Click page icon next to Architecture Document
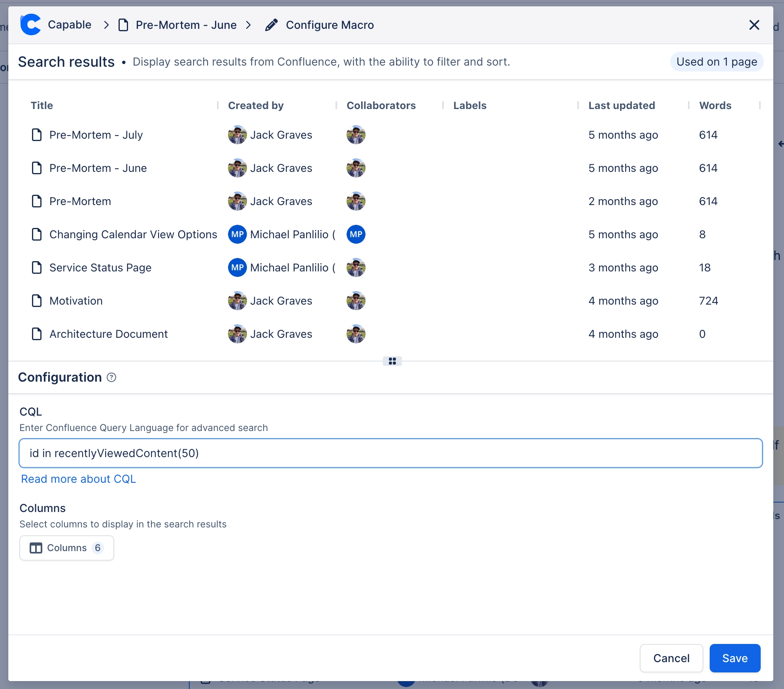This screenshot has width=784, height=689. 37,334
